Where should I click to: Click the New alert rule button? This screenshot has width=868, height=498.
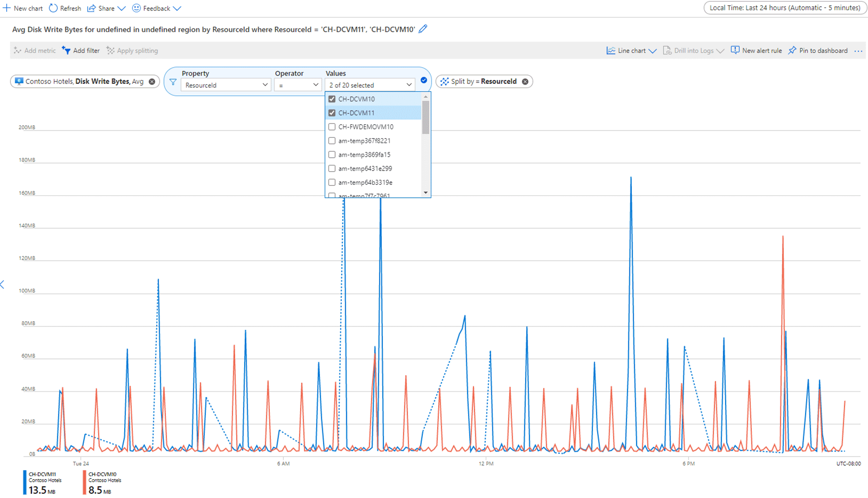(x=756, y=51)
